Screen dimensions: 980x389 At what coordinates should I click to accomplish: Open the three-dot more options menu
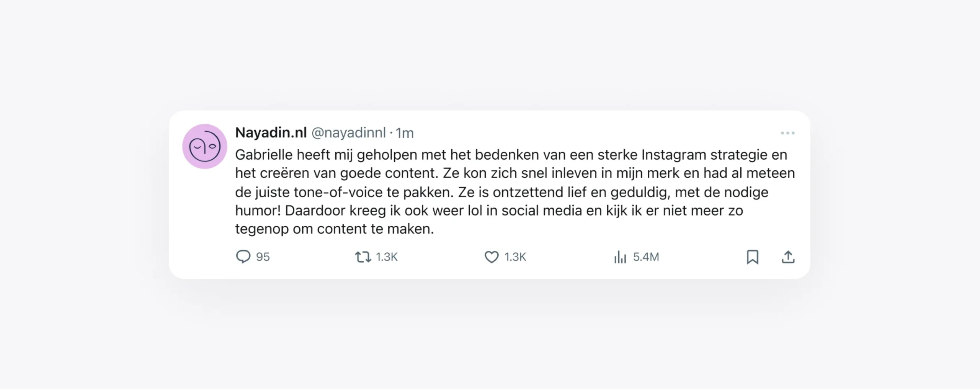tap(787, 133)
